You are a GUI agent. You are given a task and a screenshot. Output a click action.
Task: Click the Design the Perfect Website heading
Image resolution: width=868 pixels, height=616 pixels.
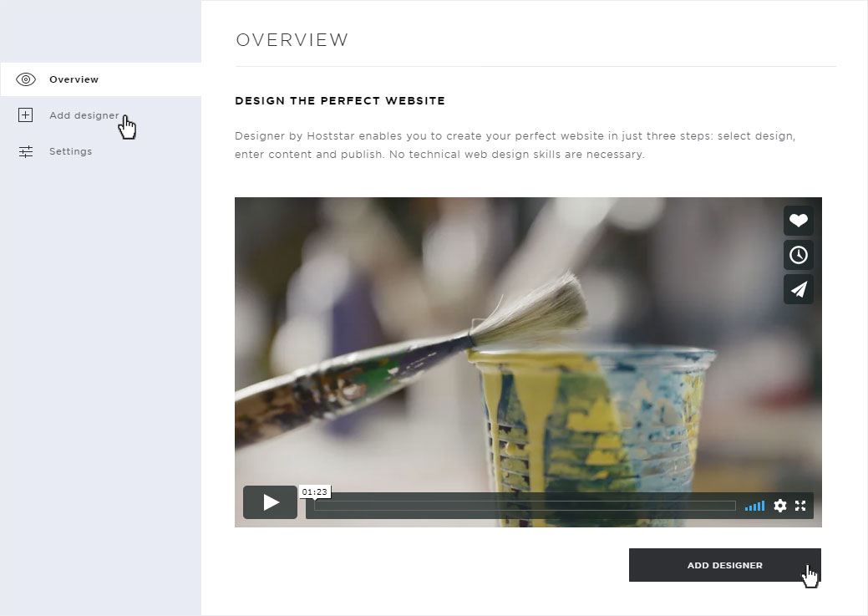pos(340,101)
